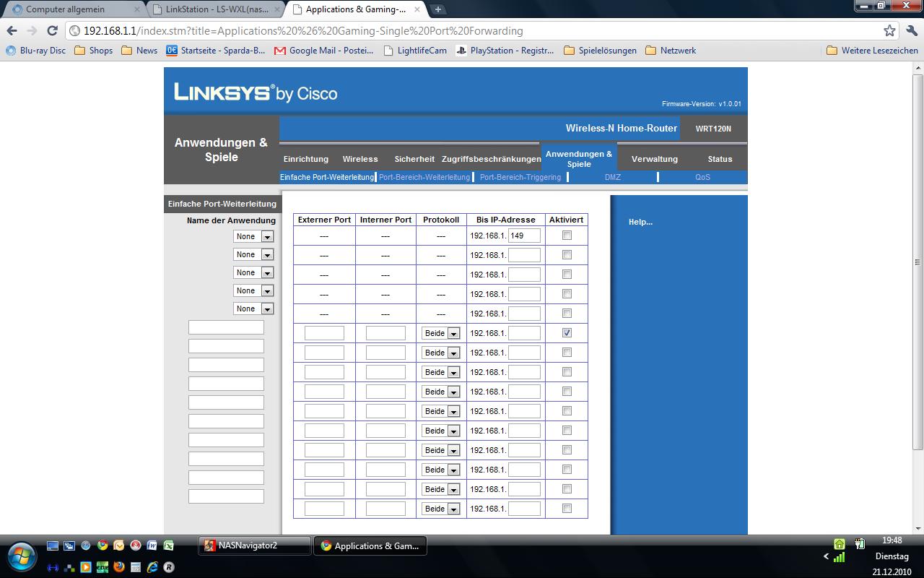Open a new browser tab
This screenshot has height=578, width=924.
(437, 9)
